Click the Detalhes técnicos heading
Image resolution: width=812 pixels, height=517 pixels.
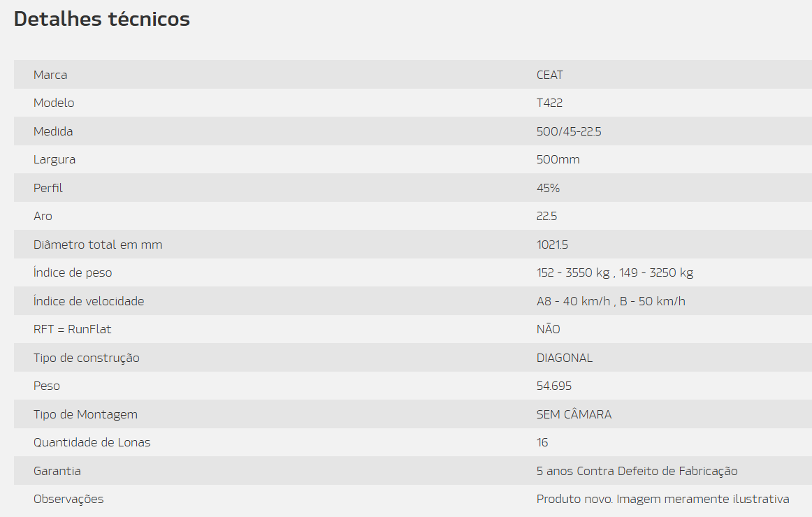tap(102, 19)
